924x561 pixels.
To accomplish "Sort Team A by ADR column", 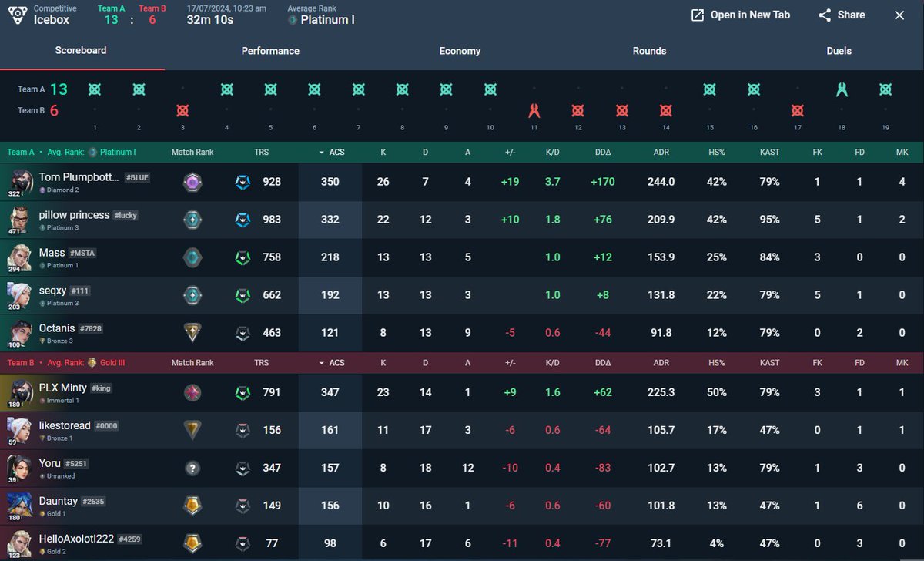I will [x=661, y=152].
